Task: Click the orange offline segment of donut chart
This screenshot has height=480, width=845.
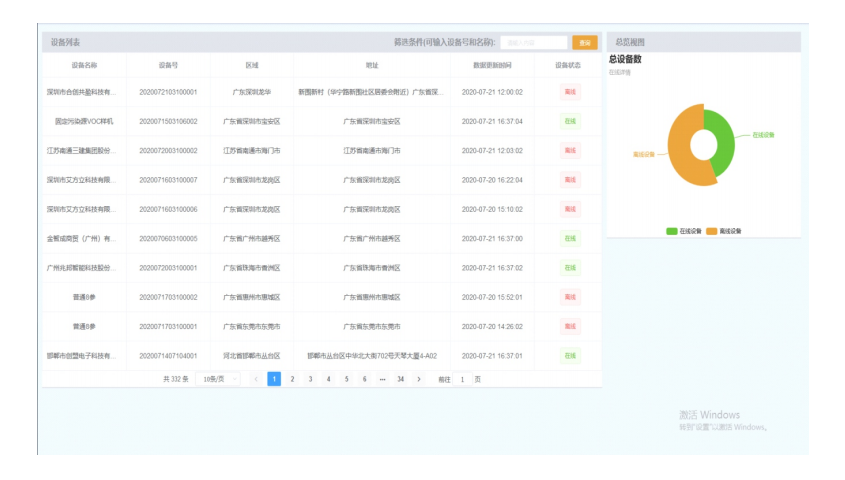Action: pos(680,150)
